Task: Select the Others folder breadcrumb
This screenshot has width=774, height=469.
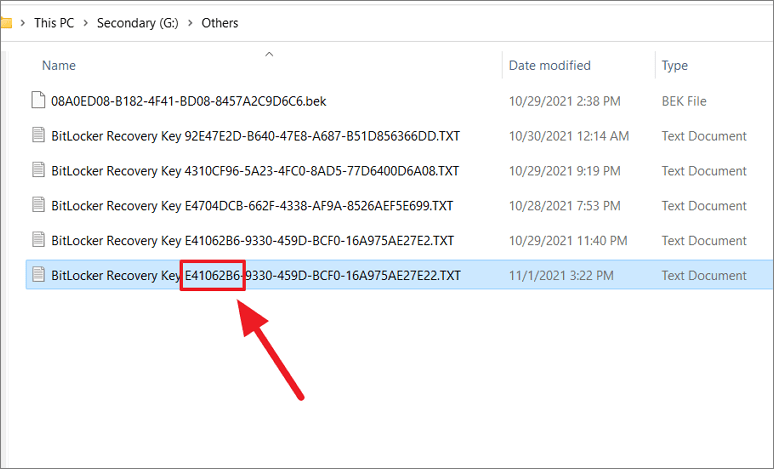Action: [x=220, y=23]
